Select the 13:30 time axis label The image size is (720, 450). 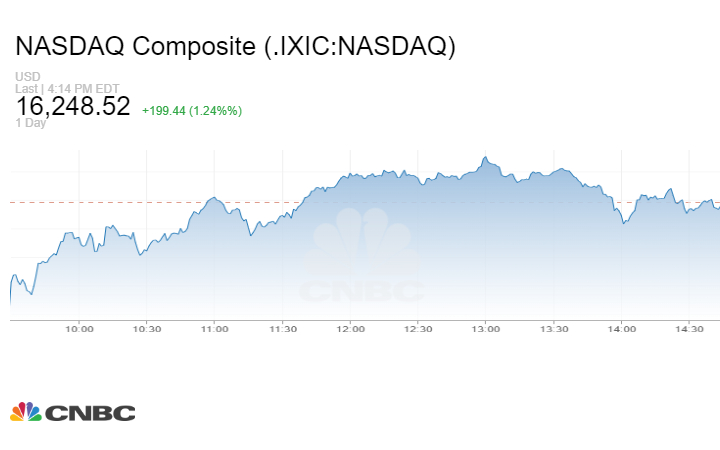pyautogui.click(x=554, y=329)
